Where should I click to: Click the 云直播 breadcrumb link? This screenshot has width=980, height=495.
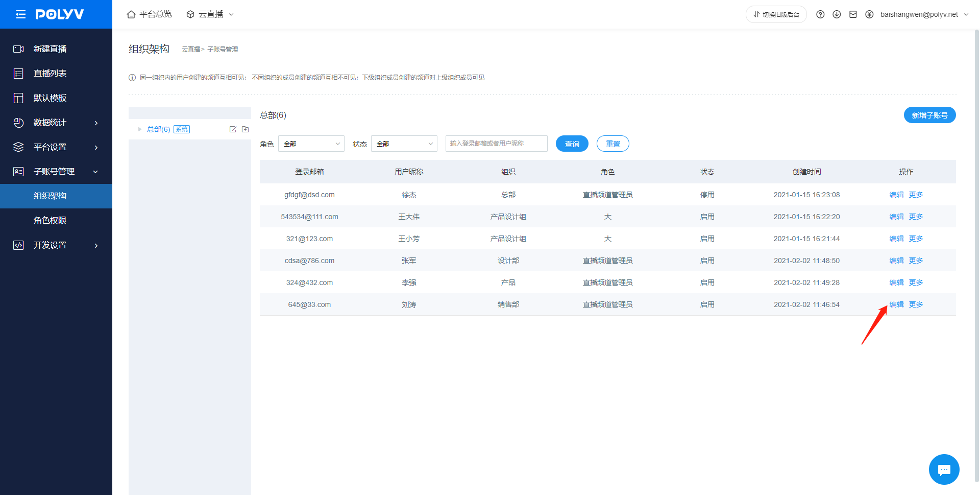point(191,50)
